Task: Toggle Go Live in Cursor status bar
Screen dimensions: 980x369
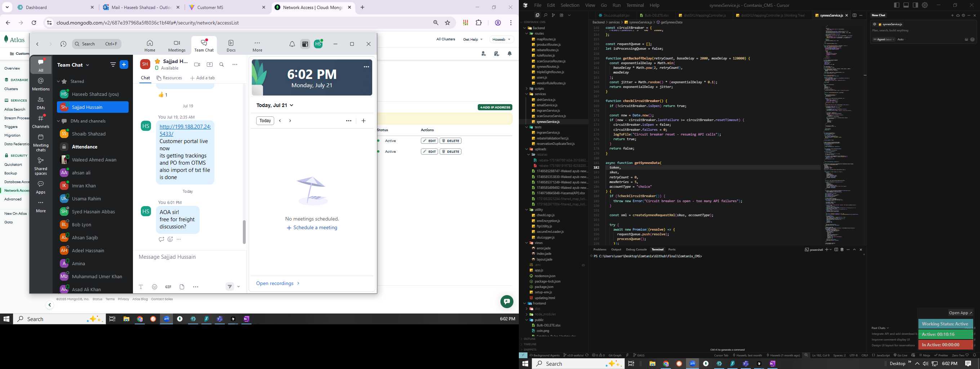Action: pyautogui.click(x=900, y=355)
